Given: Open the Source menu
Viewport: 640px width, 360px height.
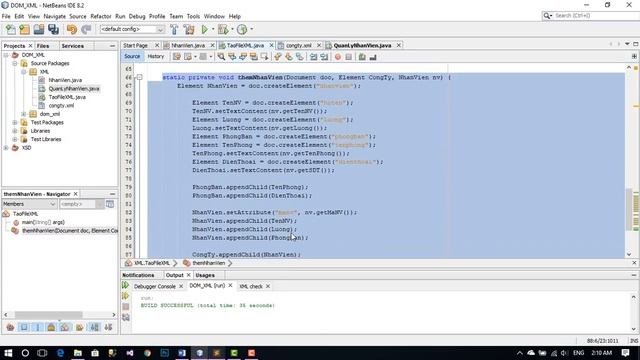Looking at the screenshot, I should 78,16.
